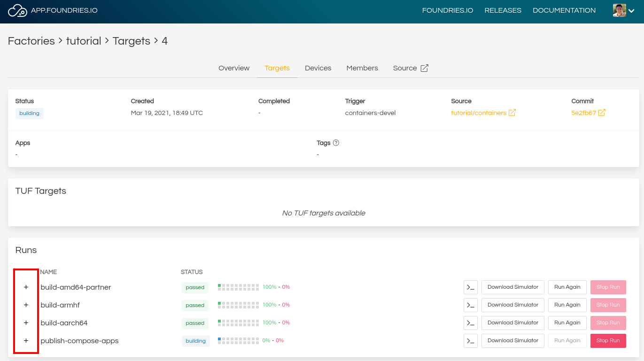Open the Members tab
The width and height of the screenshot is (644, 361).
click(362, 68)
